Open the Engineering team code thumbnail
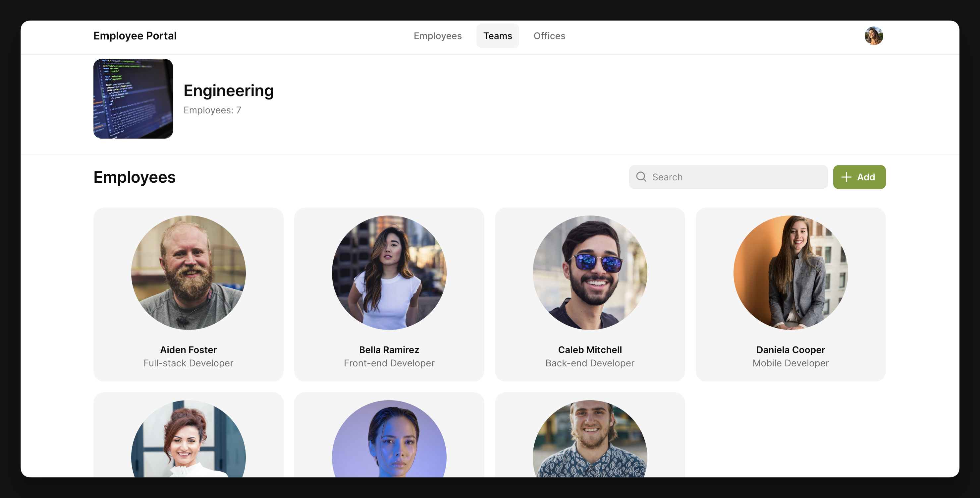This screenshot has width=980, height=498. 133,98
